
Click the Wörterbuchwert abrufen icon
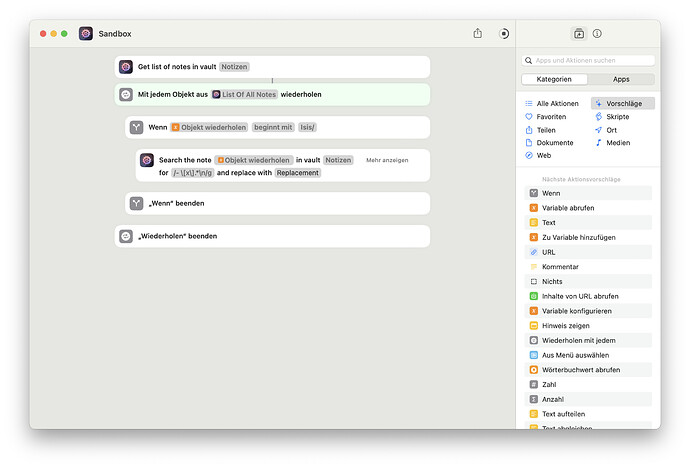(534, 370)
